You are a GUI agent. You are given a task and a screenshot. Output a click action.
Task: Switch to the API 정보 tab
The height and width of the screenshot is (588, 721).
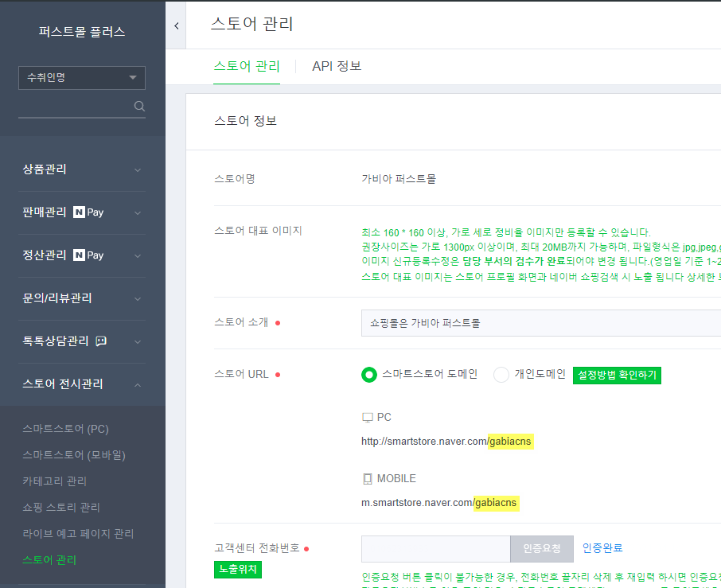pos(337,66)
